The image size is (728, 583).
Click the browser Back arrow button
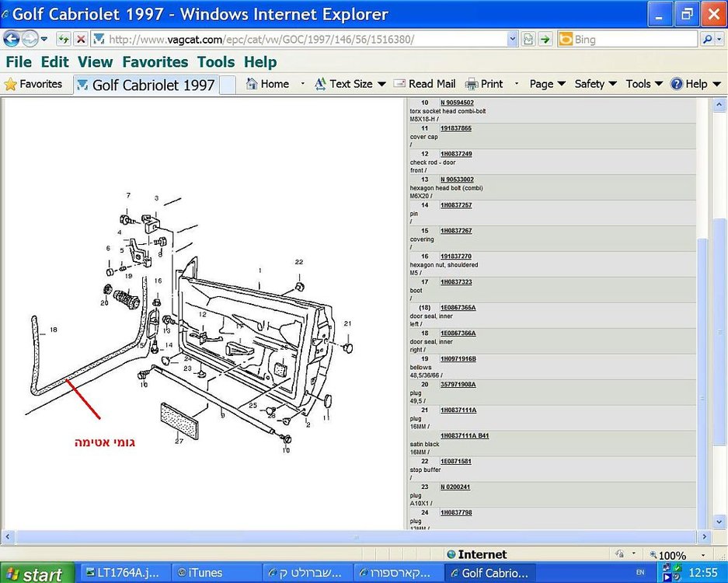pos(11,40)
